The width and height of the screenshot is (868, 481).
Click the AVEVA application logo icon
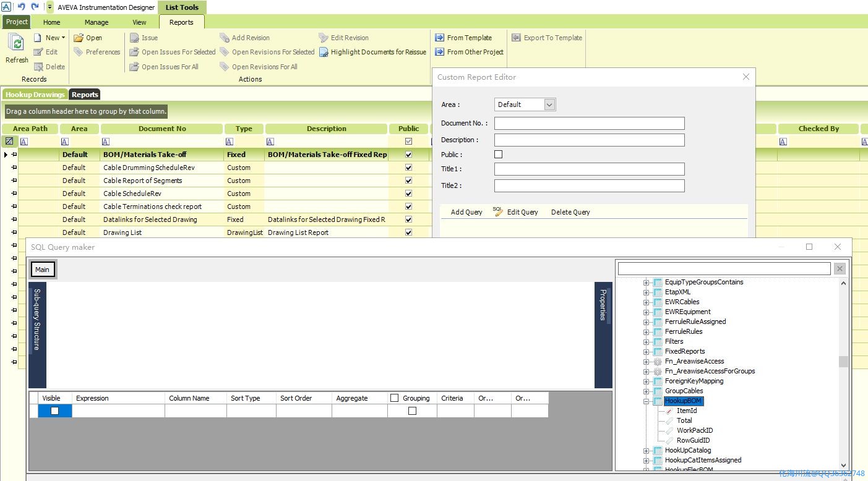[x=6, y=7]
